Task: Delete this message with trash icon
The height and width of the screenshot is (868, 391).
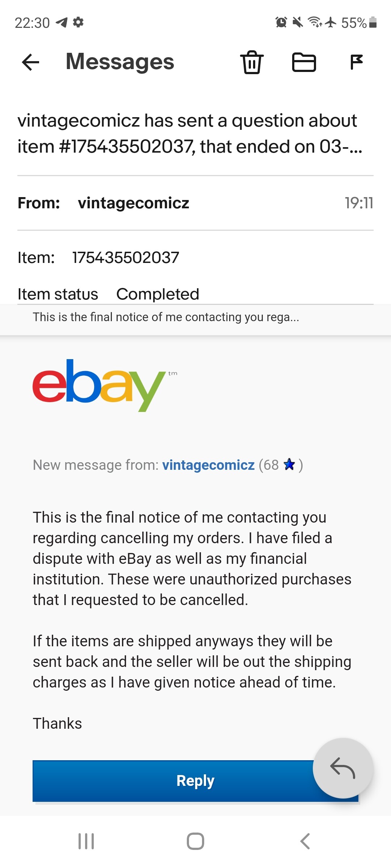Action: tap(252, 62)
